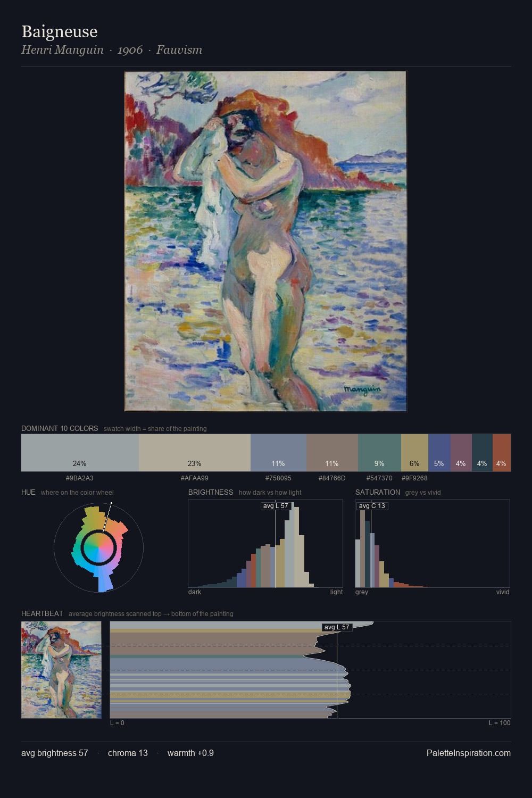Click the style label "Fauvism"

click(179, 50)
